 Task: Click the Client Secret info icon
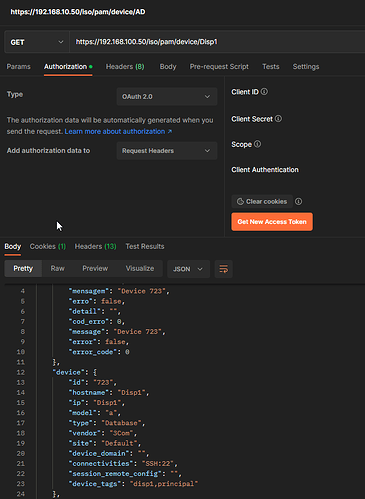tap(278, 119)
